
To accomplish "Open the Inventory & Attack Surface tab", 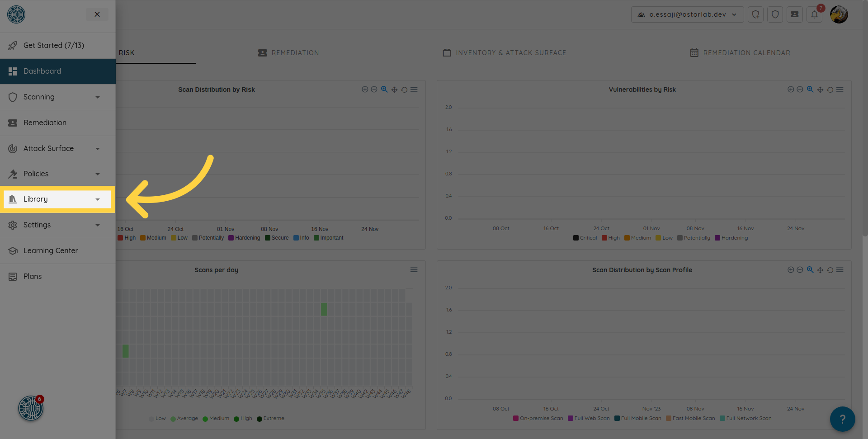I will click(x=504, y=53).
